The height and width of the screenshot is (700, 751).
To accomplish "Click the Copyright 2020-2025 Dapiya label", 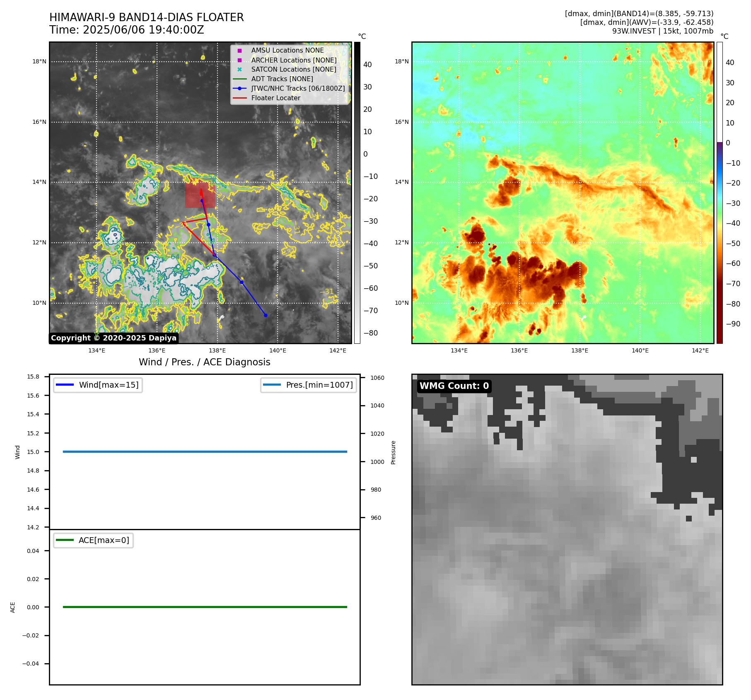I will tap(114, 338).
